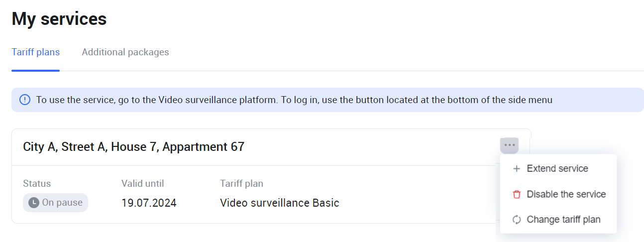The height and width of the screenshot is (242, 644).
Task: Click the Valid until column label
Action: 142,184
